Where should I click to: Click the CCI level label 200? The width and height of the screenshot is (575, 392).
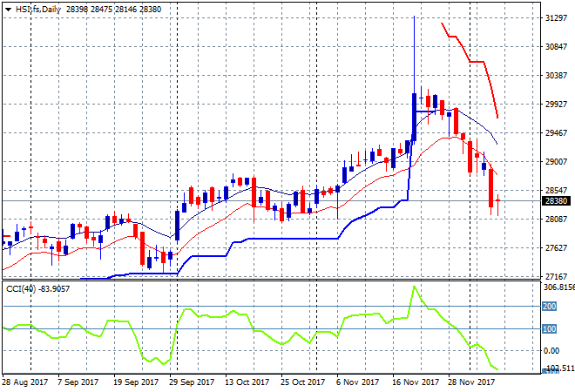click(x=550, y=306)
